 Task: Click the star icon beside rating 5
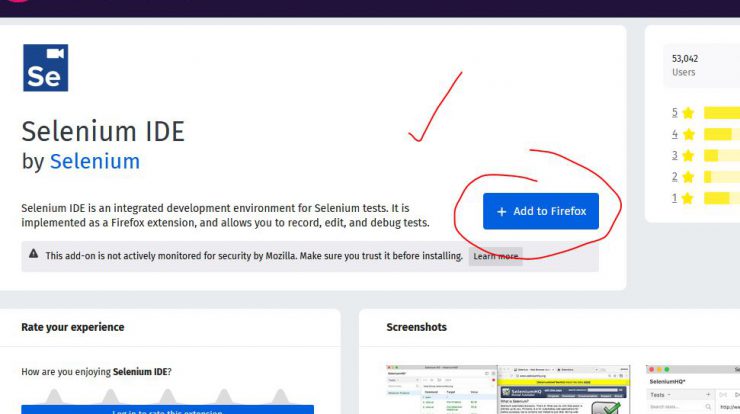pyautogui.click(x=688, y=113)
